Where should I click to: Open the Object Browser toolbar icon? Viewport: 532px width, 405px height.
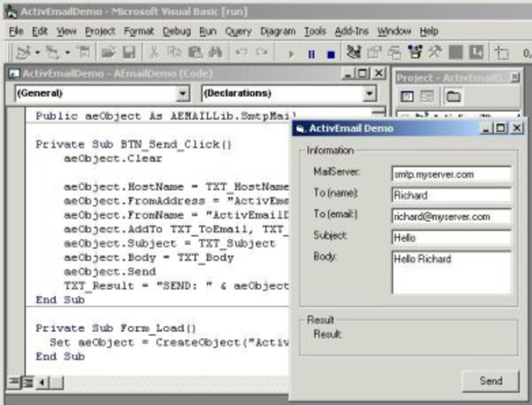414,52
